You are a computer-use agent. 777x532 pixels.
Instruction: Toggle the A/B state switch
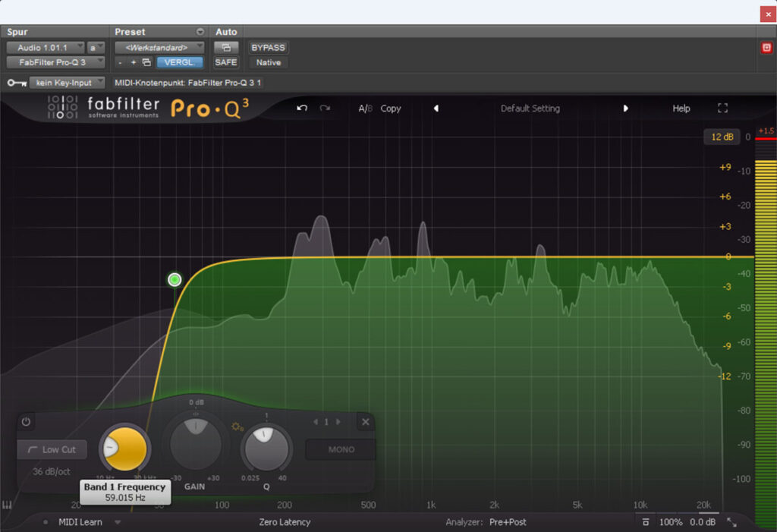366,108
